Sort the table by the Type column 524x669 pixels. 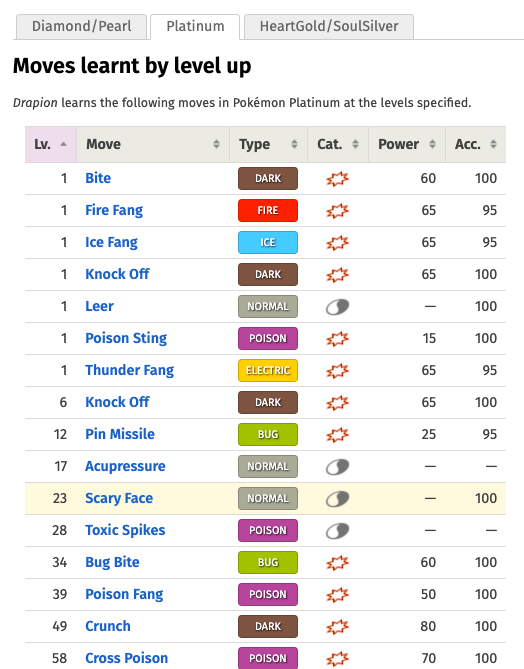point(268,144)
